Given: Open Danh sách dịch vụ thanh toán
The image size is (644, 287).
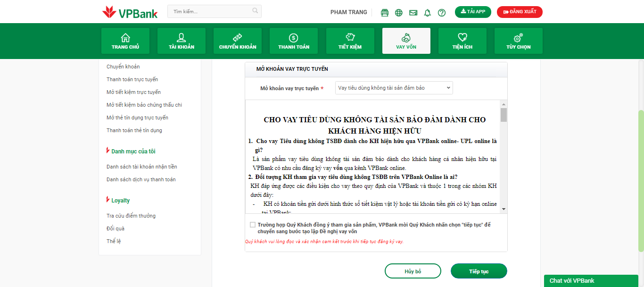Looking at the screenshot, I should click(141, 179).
